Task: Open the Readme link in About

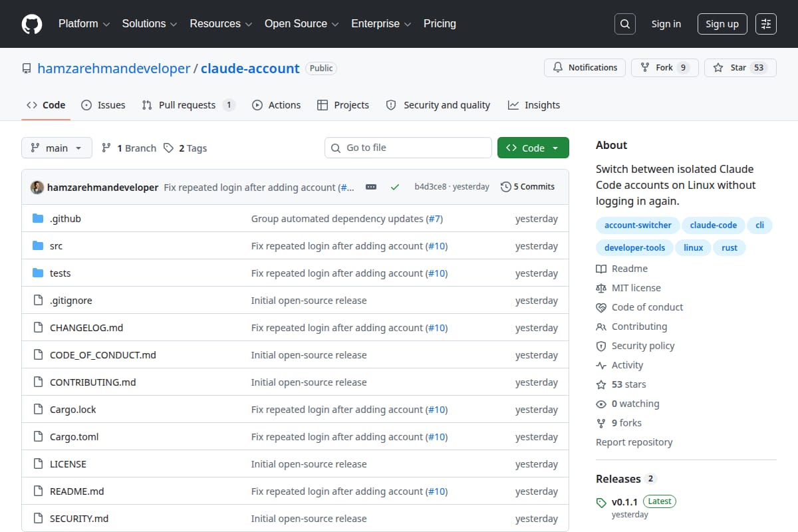Action: [x=622, y=269]
